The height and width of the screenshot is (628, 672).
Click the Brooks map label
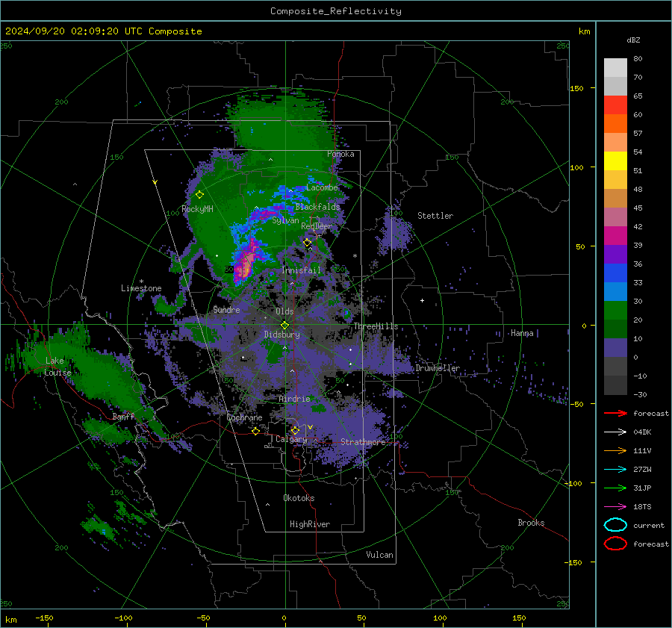[531, 523]
